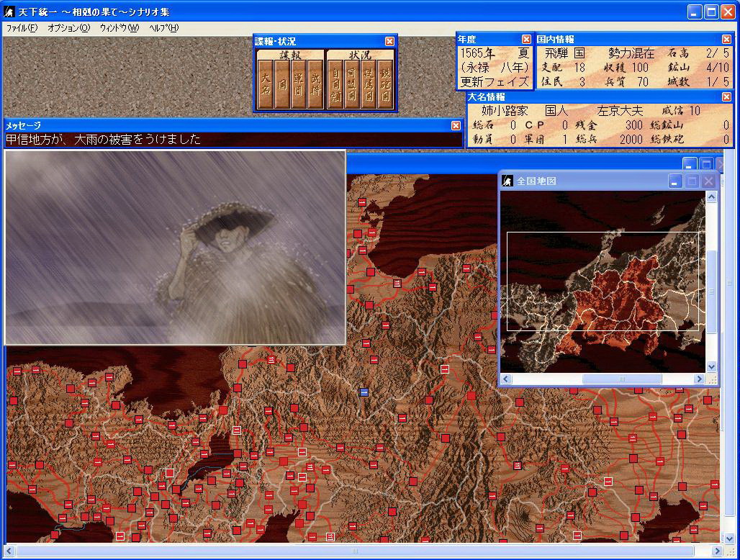This screenshot has width=740, height=560.
Task: Open the ファイル(F) menu
Action: [22, 28]
